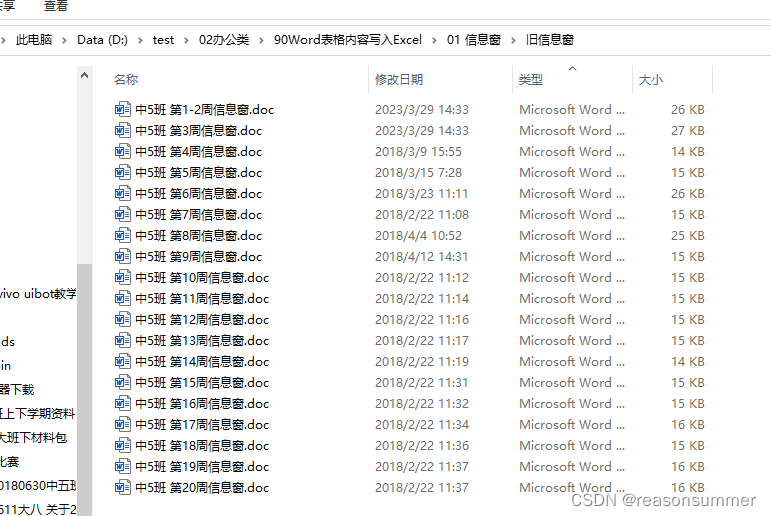The height and width of the screenshot is (516, 771).
Task: Click Word icon of 中5班 第9周信息窗.doc
Action: tap(122, 256)
